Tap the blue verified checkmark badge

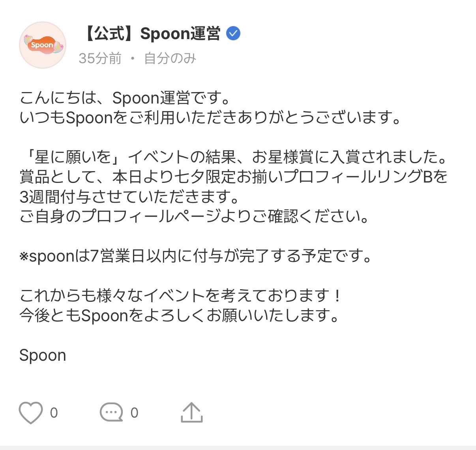[233, 34]
